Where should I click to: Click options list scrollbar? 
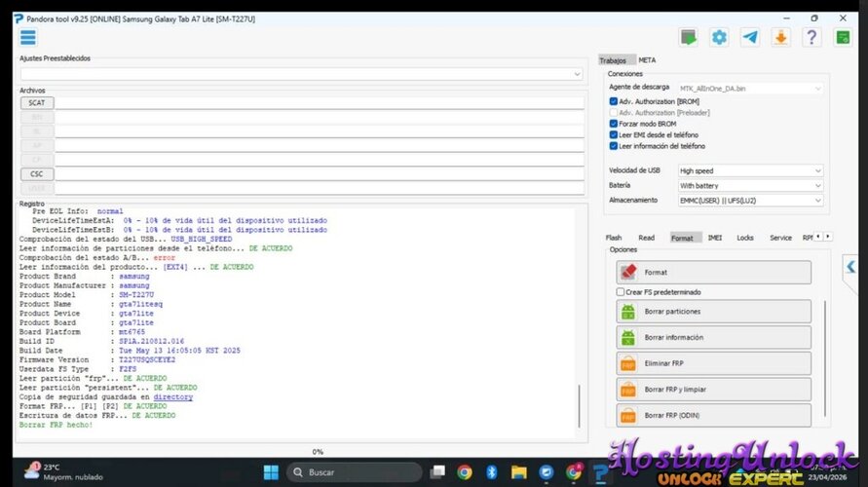(x=825, y=358)
